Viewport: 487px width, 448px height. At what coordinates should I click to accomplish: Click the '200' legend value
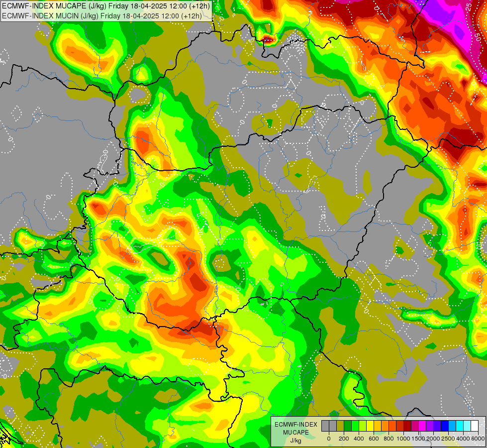point(344,439)
